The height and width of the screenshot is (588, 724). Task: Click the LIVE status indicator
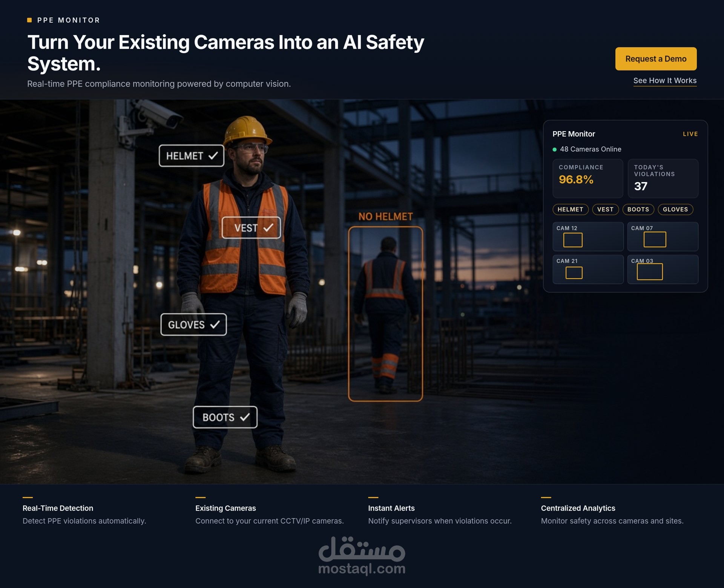click(690, 134)
